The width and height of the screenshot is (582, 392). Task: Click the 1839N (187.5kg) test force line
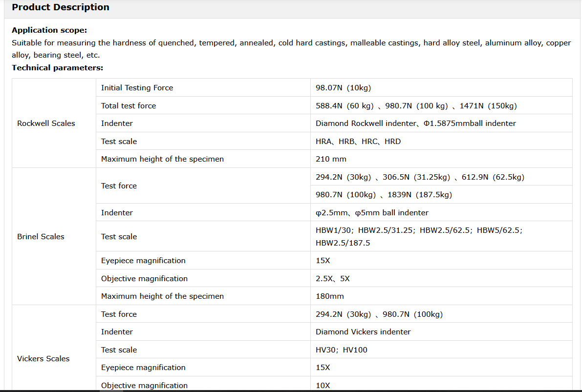pos(419,195)
